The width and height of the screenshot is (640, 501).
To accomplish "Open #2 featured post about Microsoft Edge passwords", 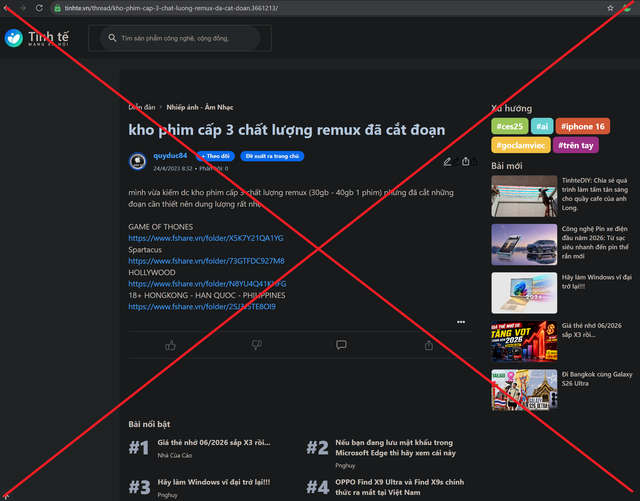I will (396, 448).
